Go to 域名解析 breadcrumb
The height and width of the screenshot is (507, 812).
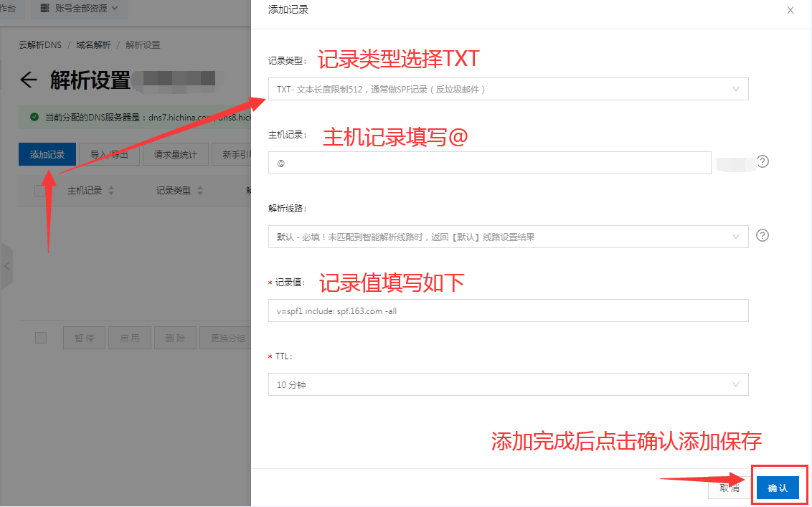pyautogui.click(x=93, y=45)
